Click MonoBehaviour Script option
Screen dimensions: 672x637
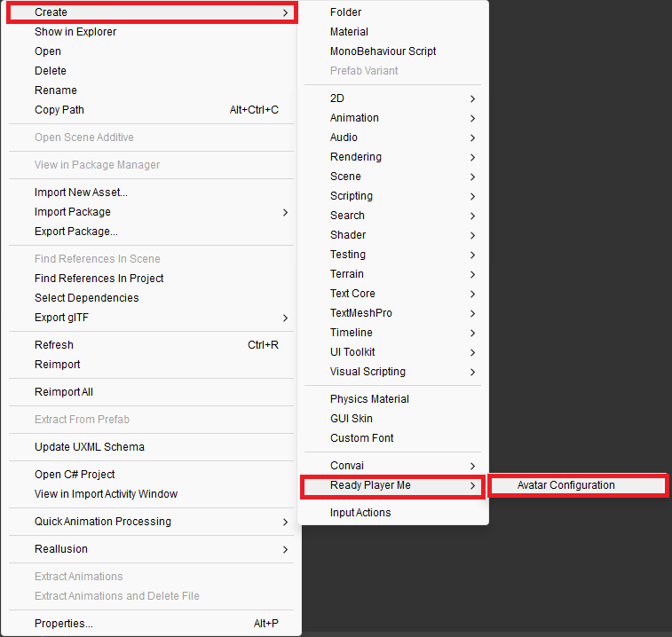pyautogui.click(x=383, y=51)
